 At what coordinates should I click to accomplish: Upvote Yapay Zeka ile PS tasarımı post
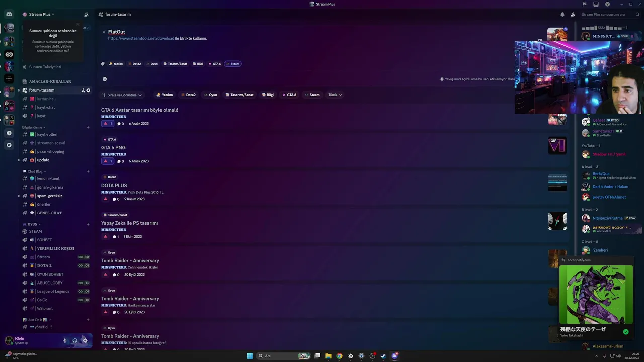105,236
